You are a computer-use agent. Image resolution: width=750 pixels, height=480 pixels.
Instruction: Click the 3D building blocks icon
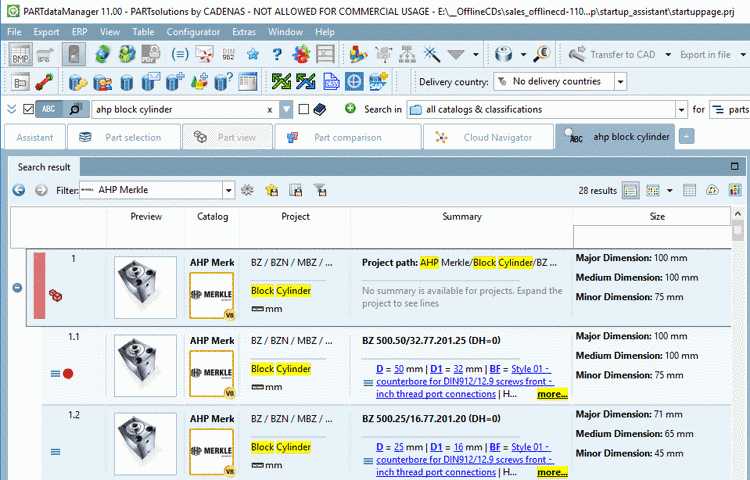coord(358,54)
